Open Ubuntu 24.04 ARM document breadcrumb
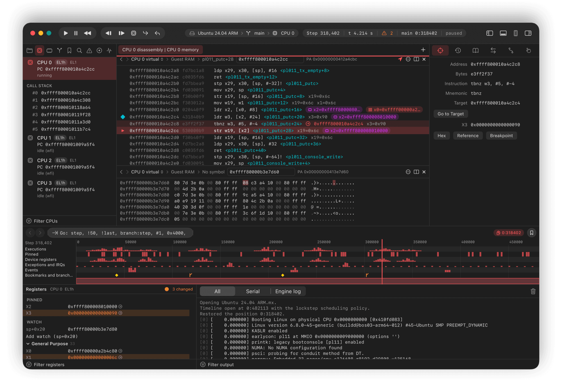Image resolution: width=562 pixels, height=392 pixels. tap(214, 33)
